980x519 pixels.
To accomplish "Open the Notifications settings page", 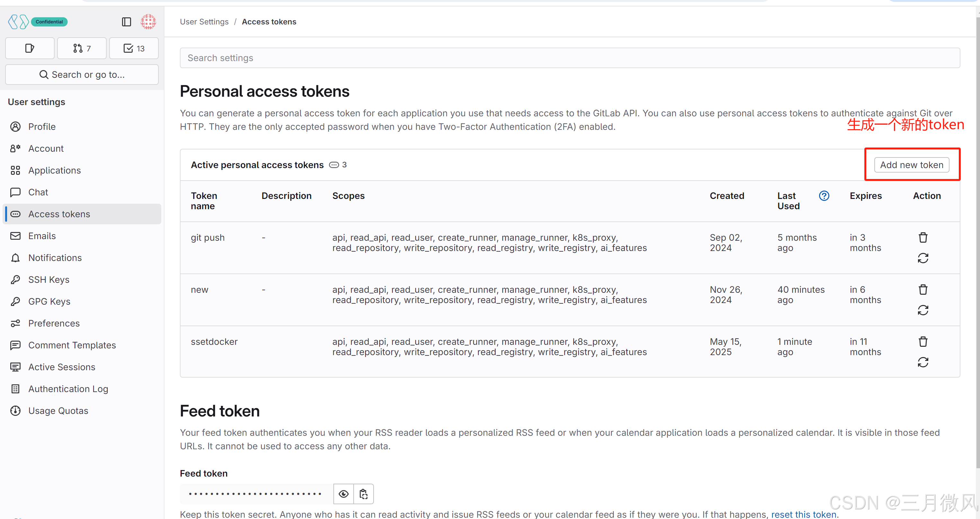I will point(55,258).
